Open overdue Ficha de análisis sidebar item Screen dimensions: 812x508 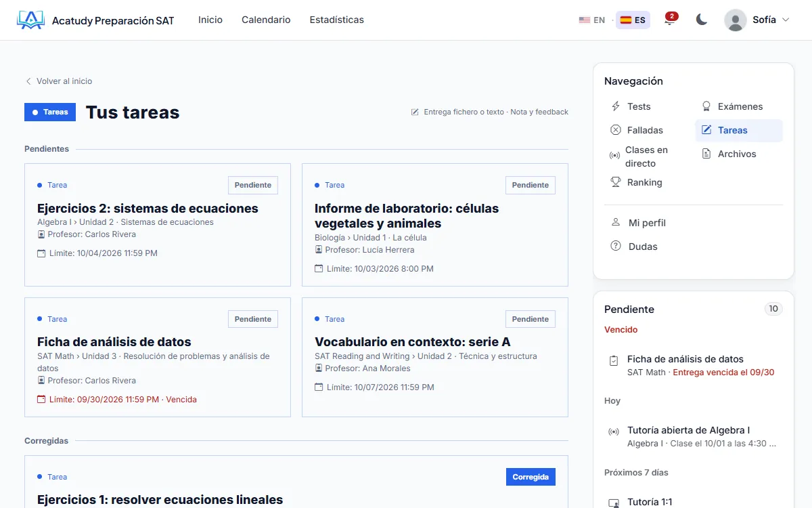(694, 365)
